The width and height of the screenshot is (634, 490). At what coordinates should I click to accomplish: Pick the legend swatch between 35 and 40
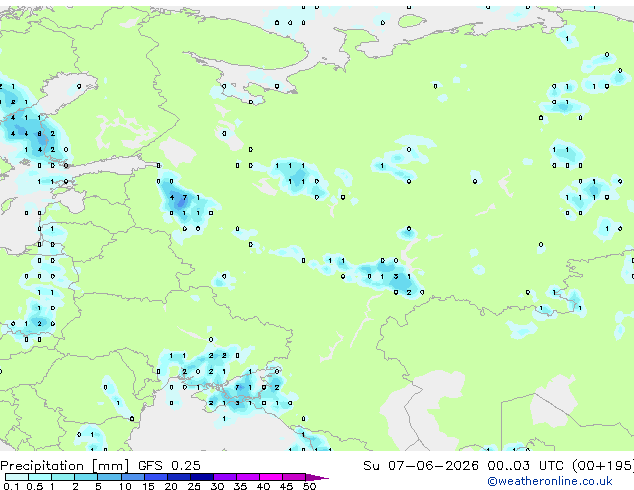point(248,477)
